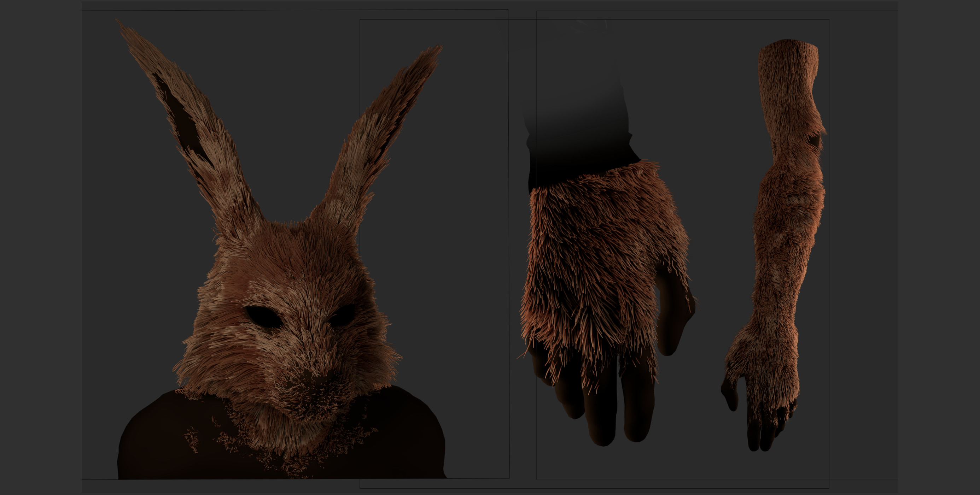Click the gap between hand and arm renders
This screenshot has height=495, width=980.
click(715, 247)
